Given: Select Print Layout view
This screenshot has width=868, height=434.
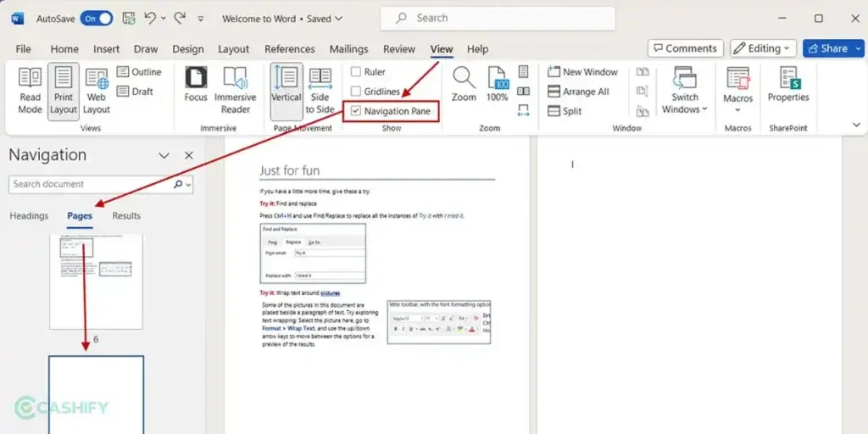Looking at the screenshot, I should tap(63, 92).
